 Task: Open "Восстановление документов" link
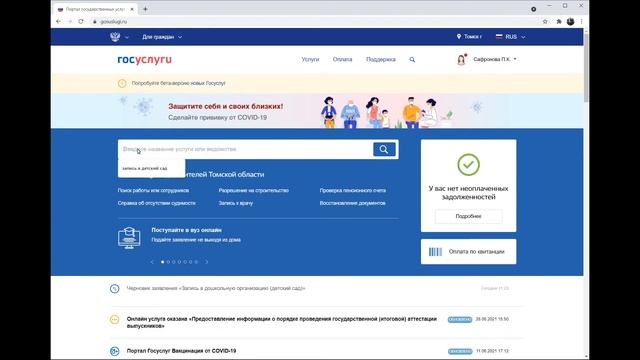[x=353, y=203]
